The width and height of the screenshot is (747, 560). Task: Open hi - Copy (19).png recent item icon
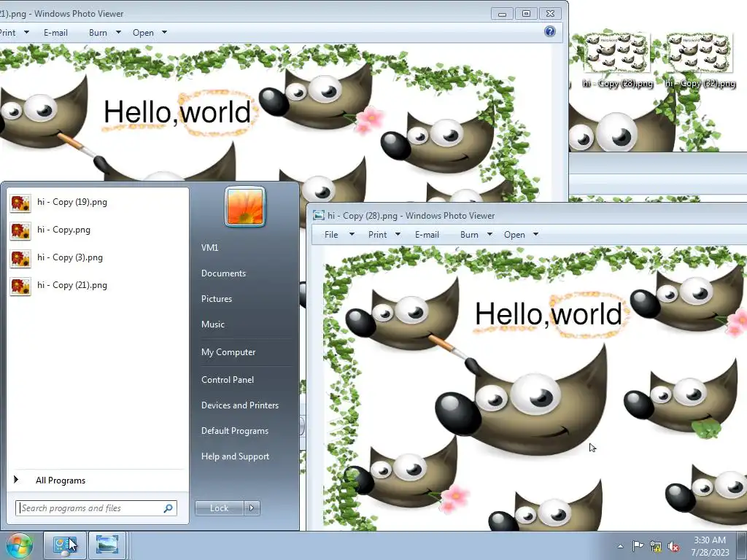(x=20, y=203)
